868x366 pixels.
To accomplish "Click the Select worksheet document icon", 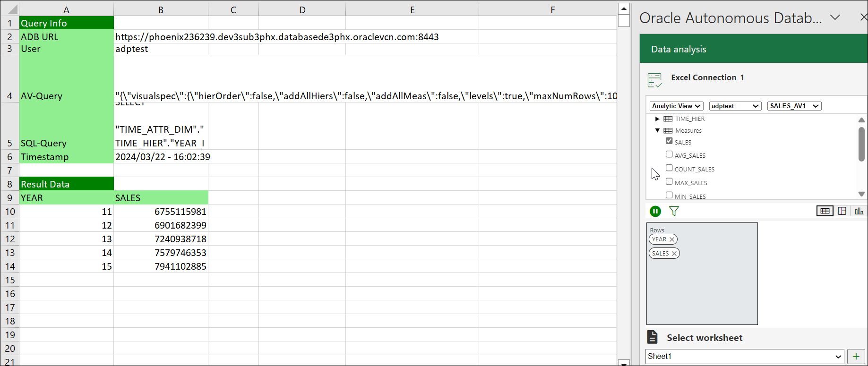I will [653, 337].
